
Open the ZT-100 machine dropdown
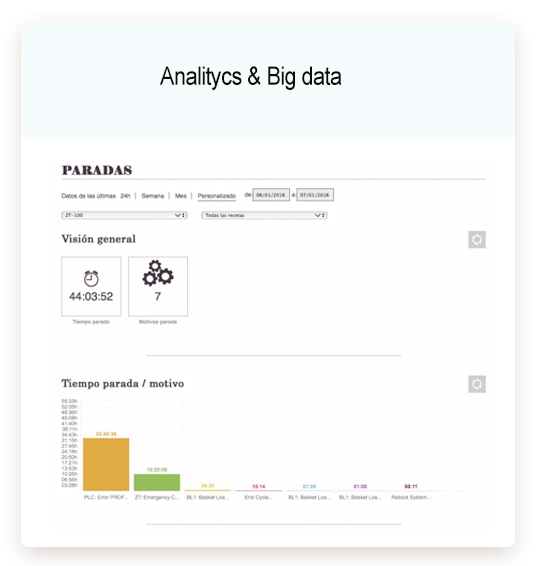pos(124,215)
